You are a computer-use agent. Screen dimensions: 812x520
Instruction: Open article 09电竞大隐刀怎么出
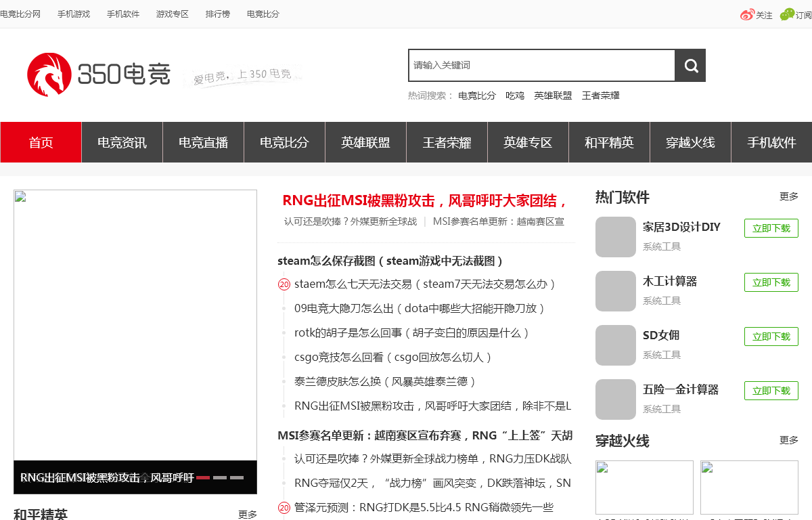click(x=420, y=308)
